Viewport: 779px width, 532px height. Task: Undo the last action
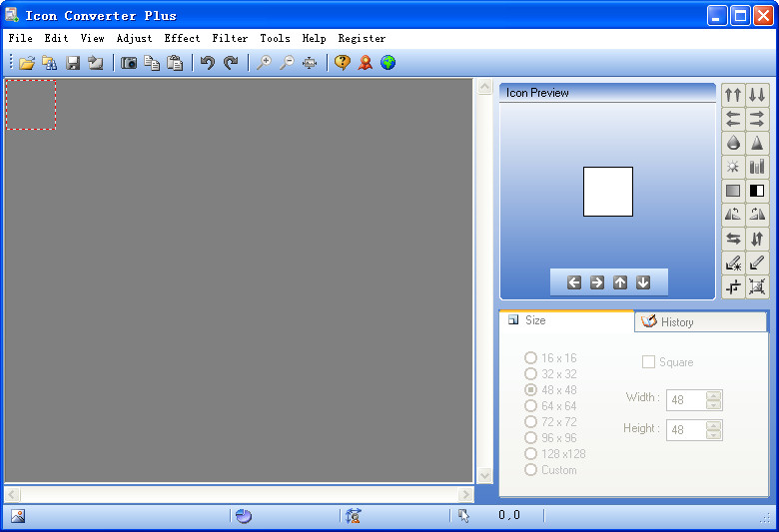pyautogui.click(x=208, y=63)
